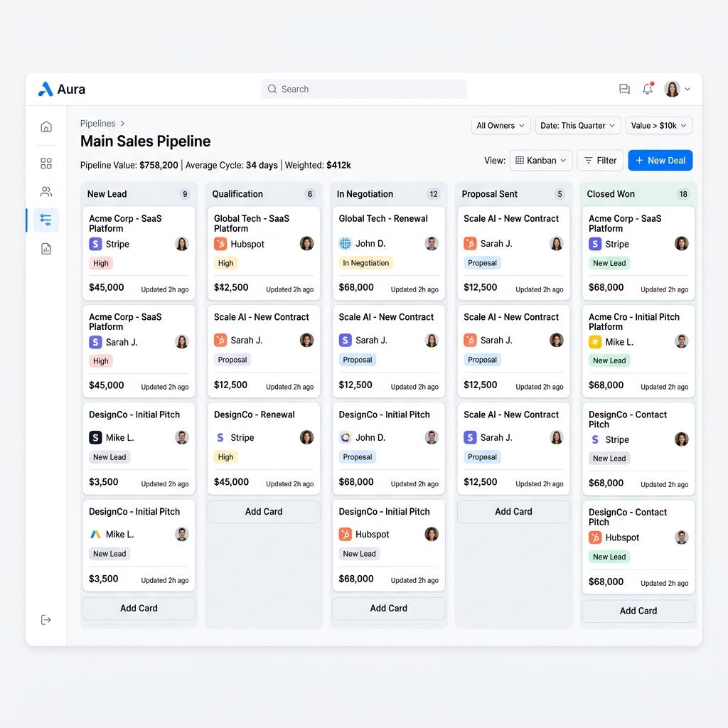Click Add Card in Proposal Sent column

pos(513,512)
